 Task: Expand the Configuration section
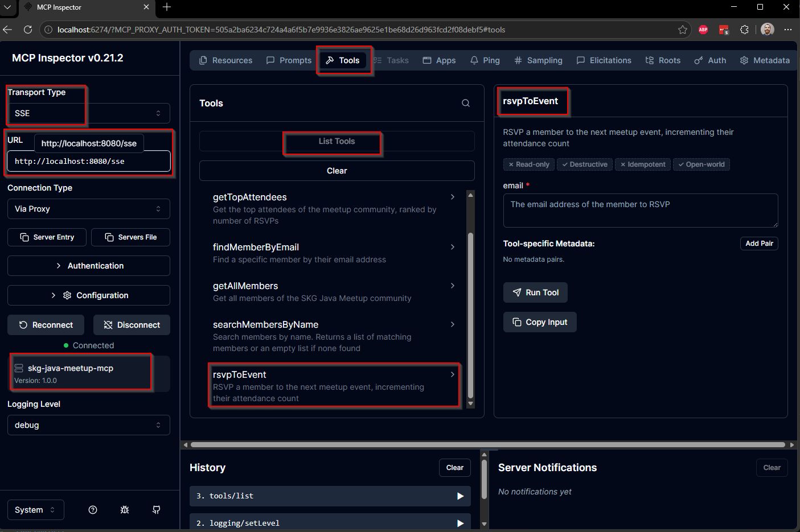tap(89, 295)
